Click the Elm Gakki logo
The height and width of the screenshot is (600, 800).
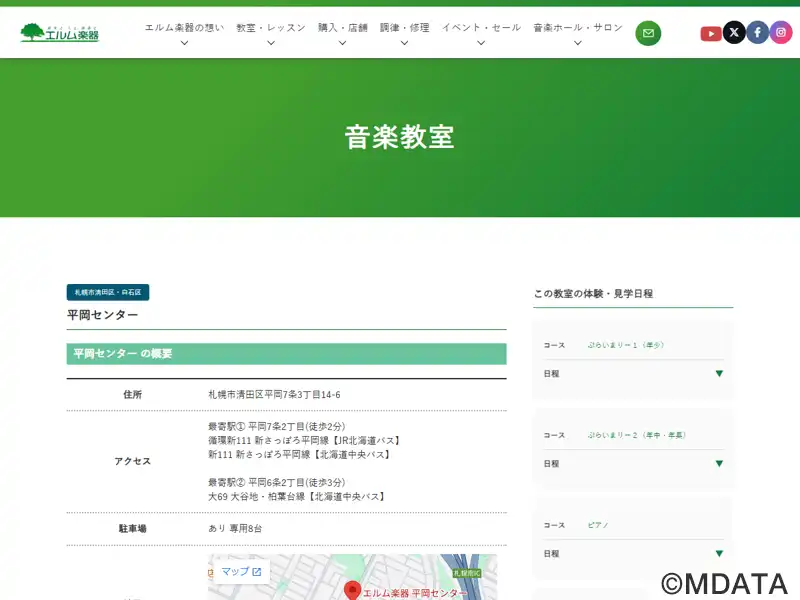(x=60, y=32)
